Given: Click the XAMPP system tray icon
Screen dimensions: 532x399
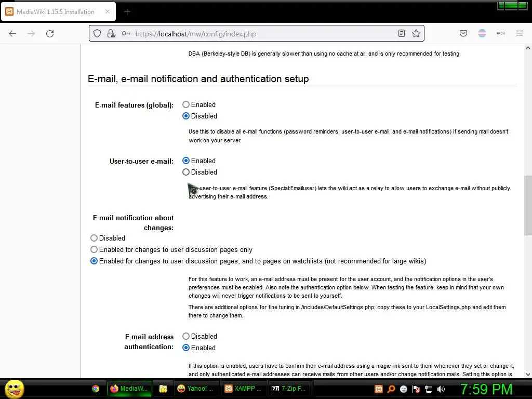Looking at the screenshot, I should [379, 389].
